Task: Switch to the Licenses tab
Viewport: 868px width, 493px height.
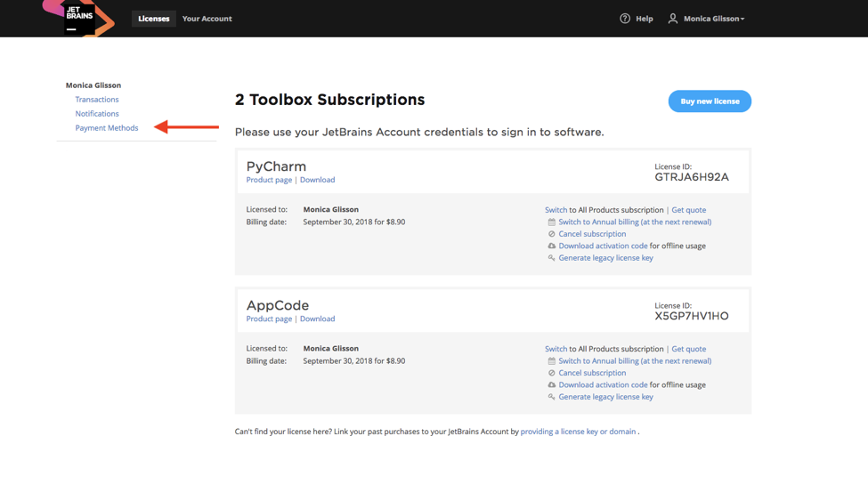Action: [154, 19]
